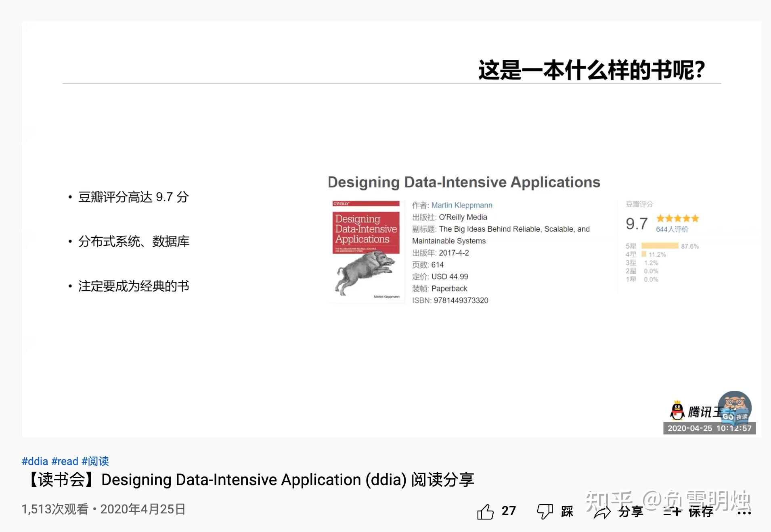The width and height of the screenshot is (771, 532).
Task: Like the video with the thumbs-up icon
Action: click(x=486, y=511)
